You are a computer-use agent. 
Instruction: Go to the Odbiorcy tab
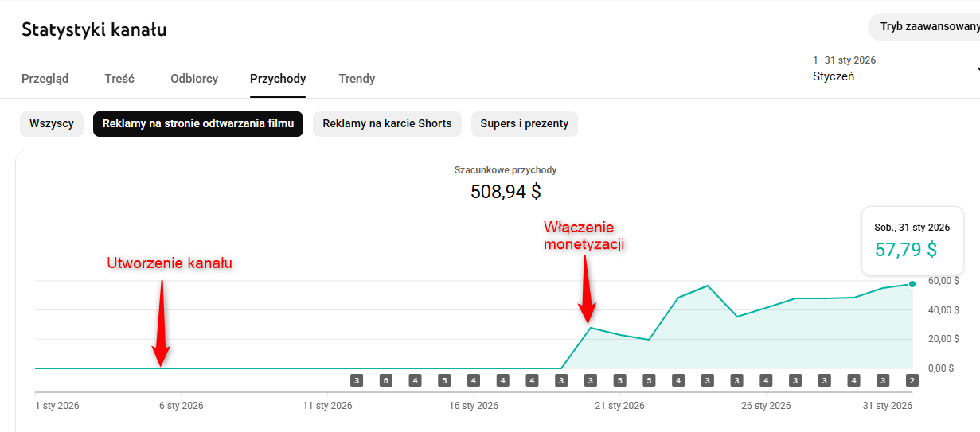tap(194, 79)
